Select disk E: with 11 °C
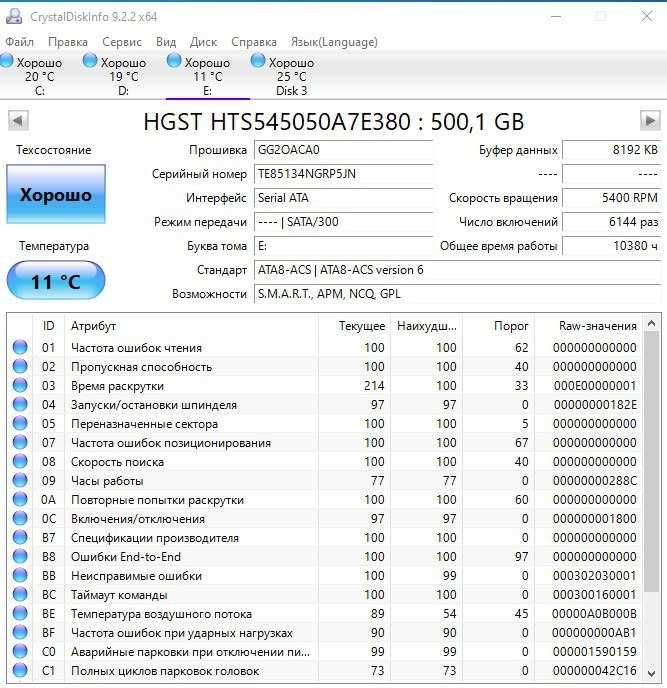Image resolution: width=667 pixels, height=688 pixels. pyautogui.click(x=208, y=76)
